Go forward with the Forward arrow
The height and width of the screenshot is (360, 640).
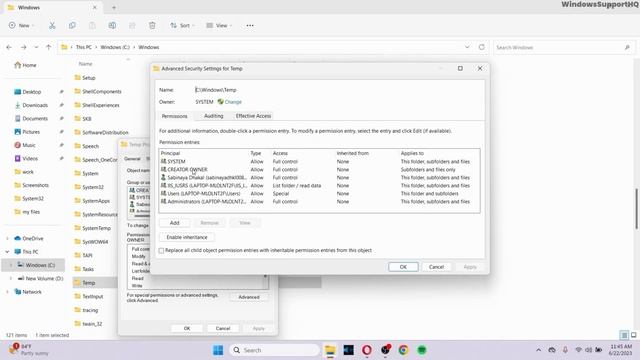click(24, 47)
